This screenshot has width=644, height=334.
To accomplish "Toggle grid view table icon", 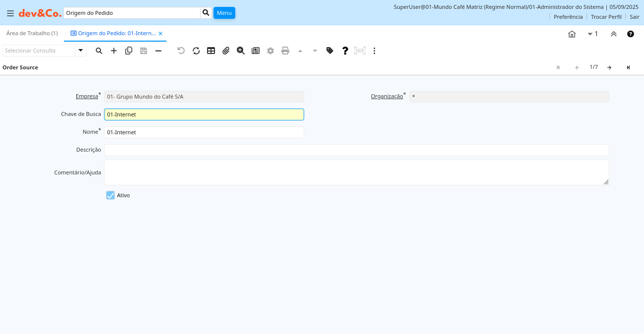I will [x=211, y=51].
